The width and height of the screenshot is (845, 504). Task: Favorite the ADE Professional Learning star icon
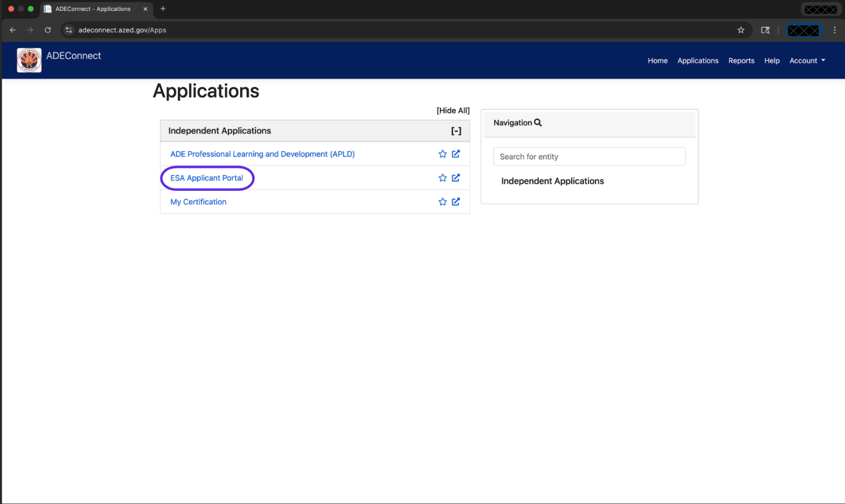tap(442, 154)
